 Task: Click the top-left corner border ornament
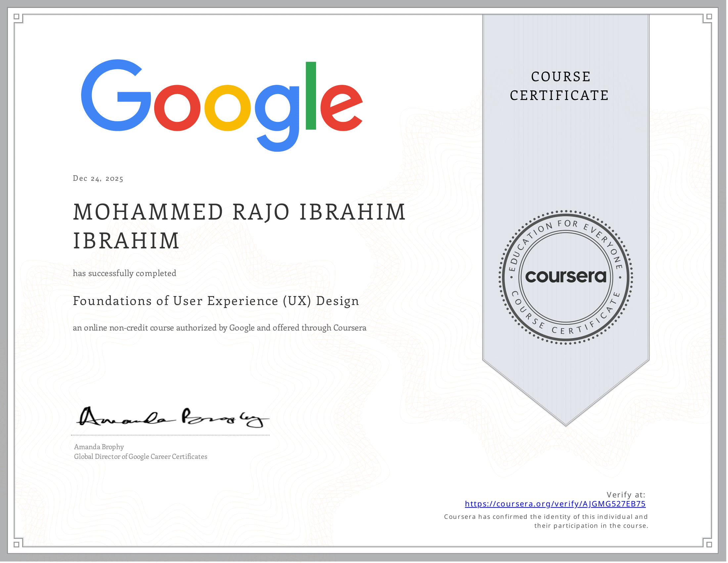tap(17, 17)
